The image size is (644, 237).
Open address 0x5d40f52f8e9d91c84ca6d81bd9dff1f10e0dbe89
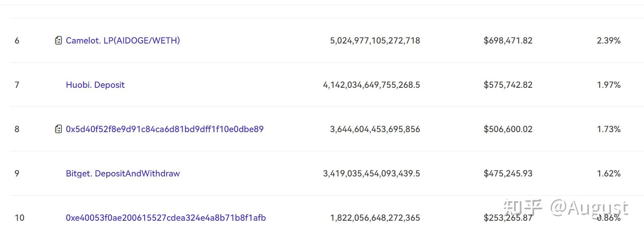click(x=165, y=129)
